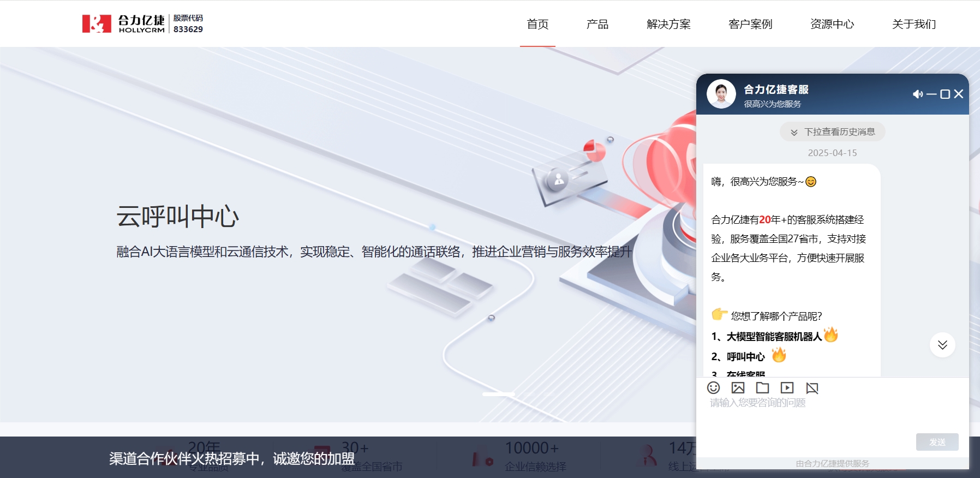Open the 解决方案 menu
Viewport: 980px width, 478px height.
tap(668, 24)
